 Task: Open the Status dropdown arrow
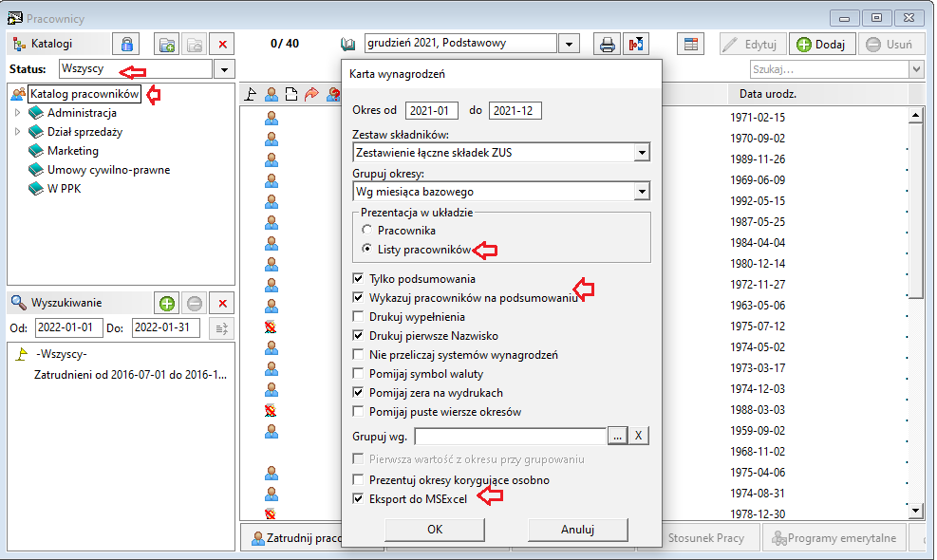tap(224, 69)
